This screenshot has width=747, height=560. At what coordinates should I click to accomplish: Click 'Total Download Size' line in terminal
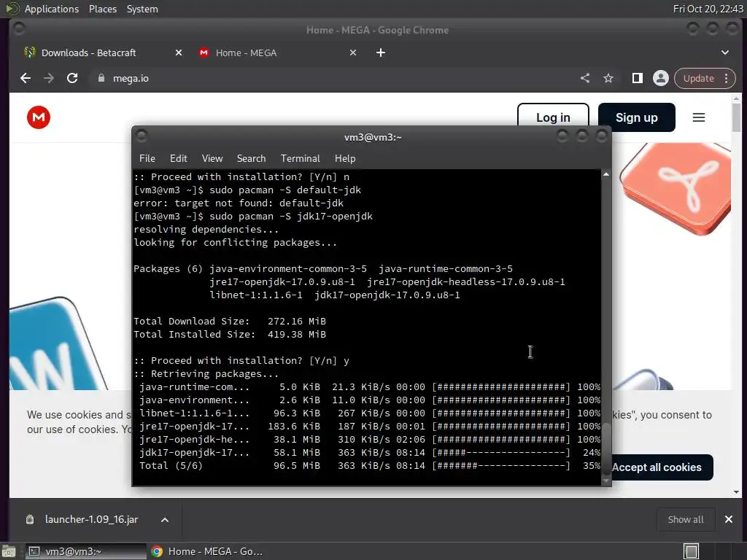(230, 322)
